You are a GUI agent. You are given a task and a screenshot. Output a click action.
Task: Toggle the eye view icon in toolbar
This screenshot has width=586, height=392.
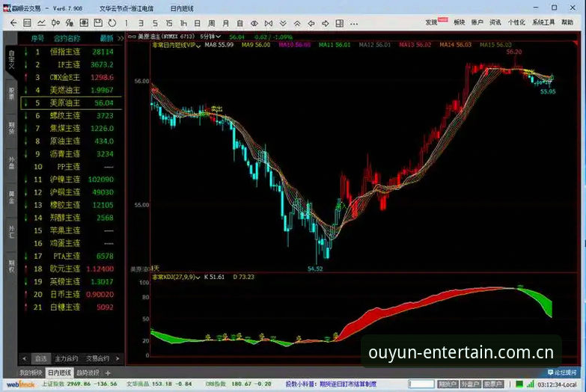(254, 23)
